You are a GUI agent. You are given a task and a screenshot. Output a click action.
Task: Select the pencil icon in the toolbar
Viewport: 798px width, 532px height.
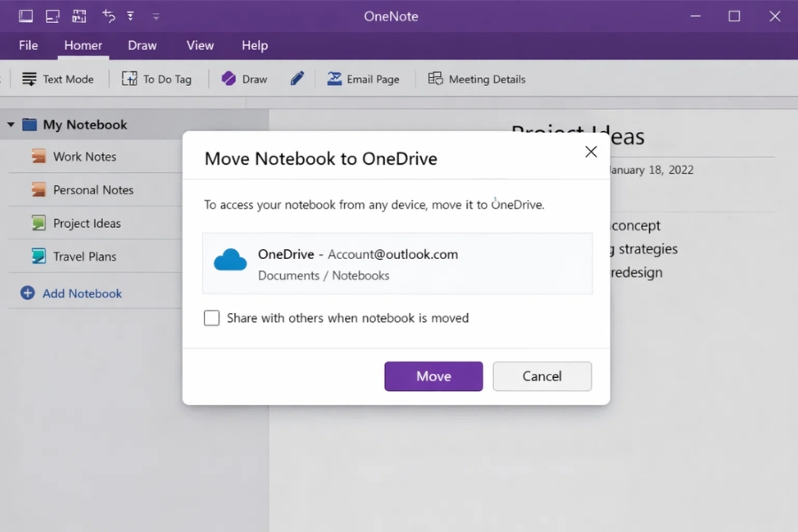[296, 78]
